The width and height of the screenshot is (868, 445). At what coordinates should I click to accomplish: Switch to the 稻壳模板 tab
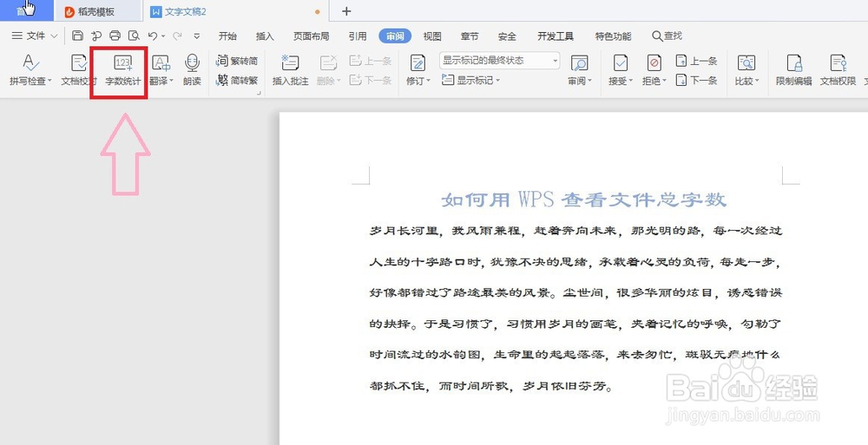(x=99, y=11)
